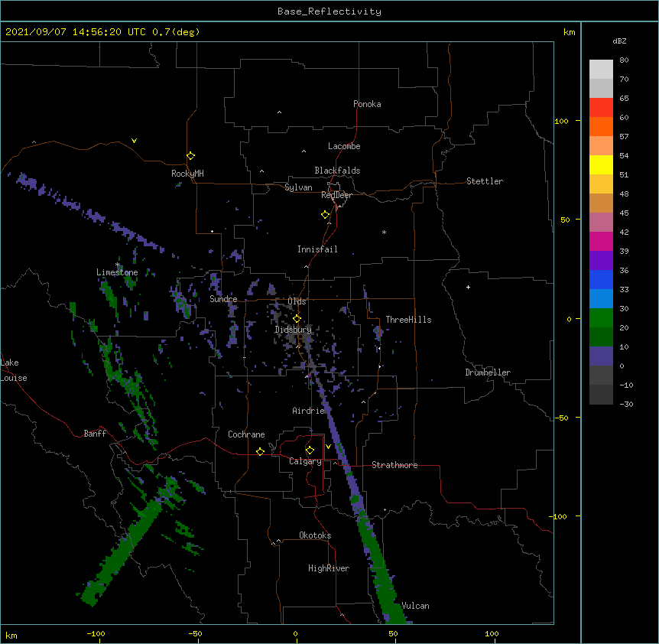
Task: Click the red 65 dBZ legend swatch
Action: coord(601,107)
